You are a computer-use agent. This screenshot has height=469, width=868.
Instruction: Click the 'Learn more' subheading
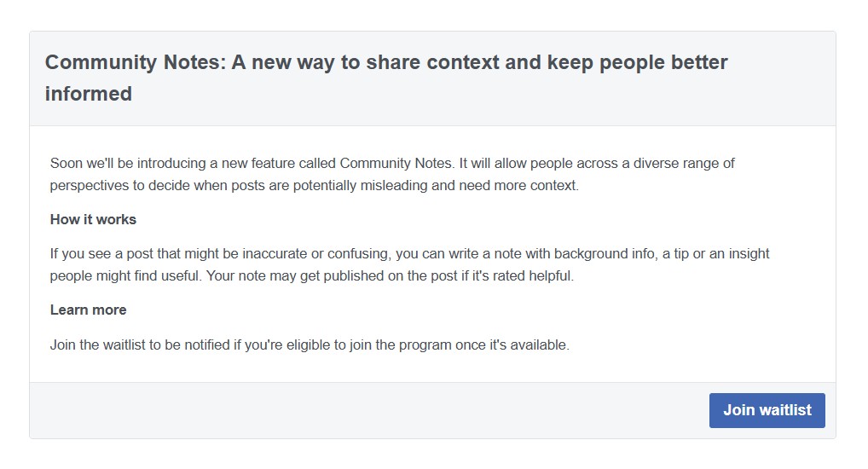[88, 310]
